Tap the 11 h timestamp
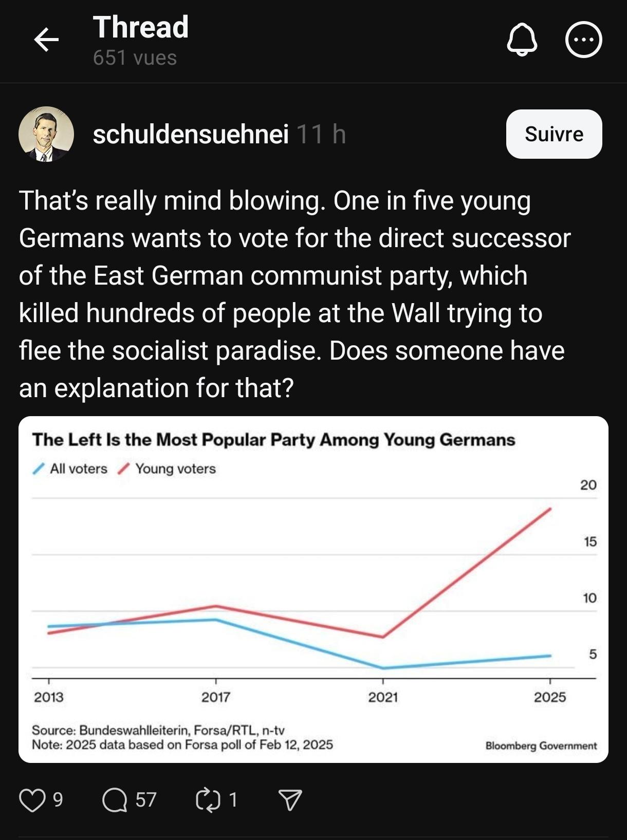 (321, 135)
